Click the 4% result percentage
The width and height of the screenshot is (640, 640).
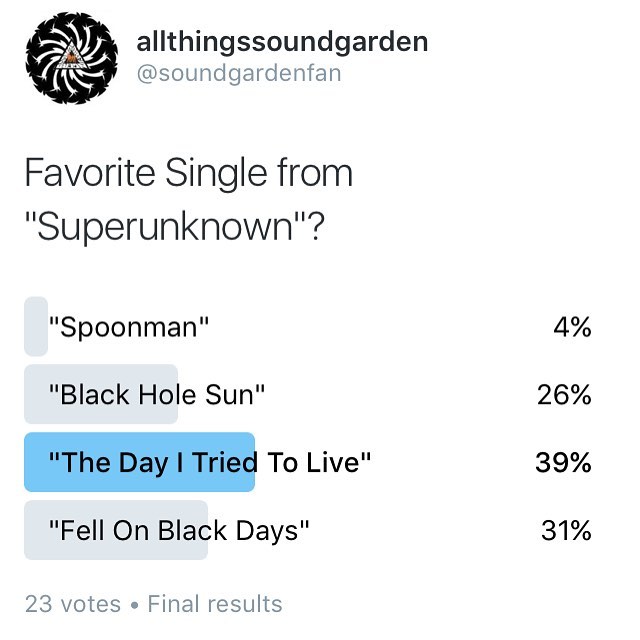click(572, 327)
